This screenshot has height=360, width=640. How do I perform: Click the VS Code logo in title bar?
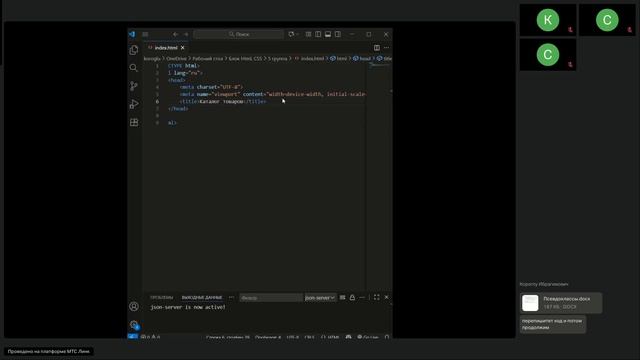[132, 34]
